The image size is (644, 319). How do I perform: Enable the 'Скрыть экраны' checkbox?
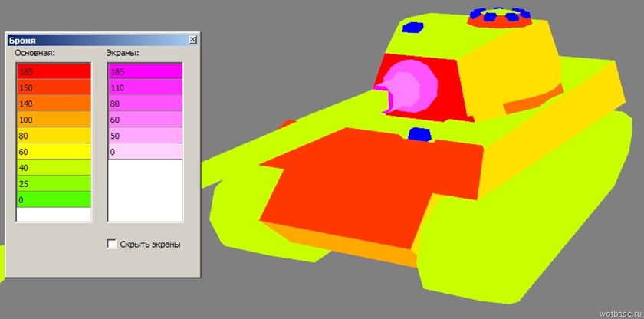tap(112, 244)
